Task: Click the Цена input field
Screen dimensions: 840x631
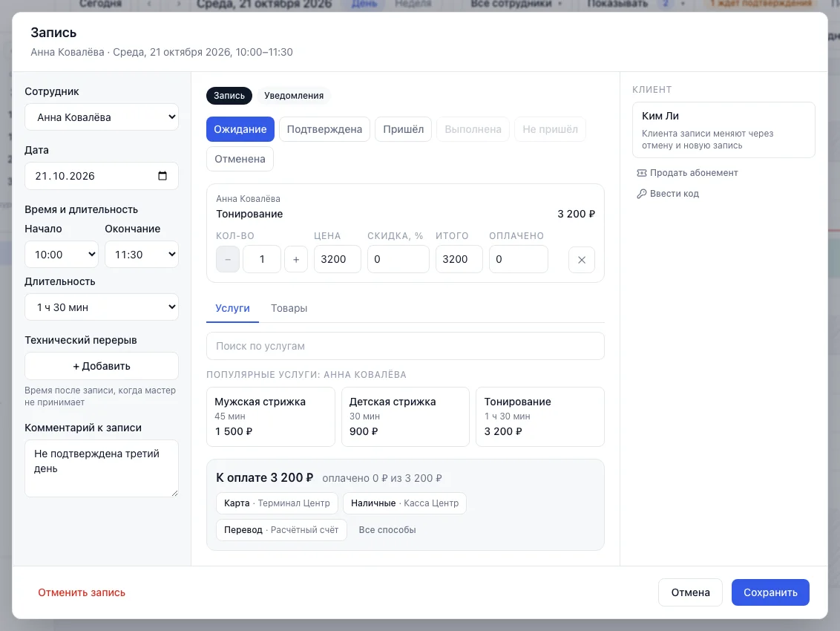Action: tap(338, 260)
